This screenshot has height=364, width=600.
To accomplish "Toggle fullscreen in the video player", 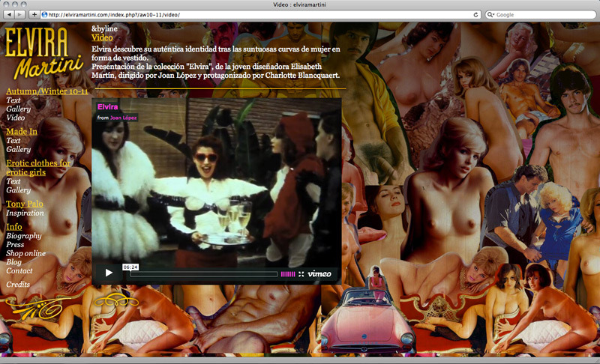I will tap(301, 274).
